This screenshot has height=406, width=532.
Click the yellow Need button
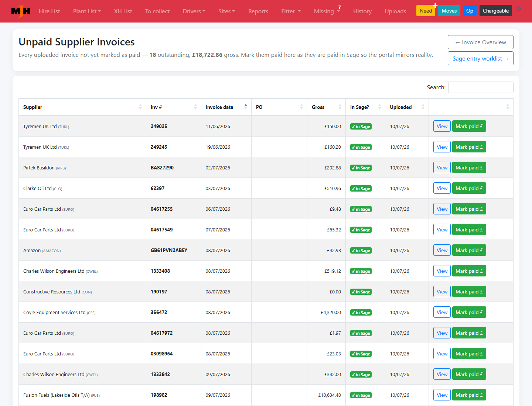tap(426, 11)
